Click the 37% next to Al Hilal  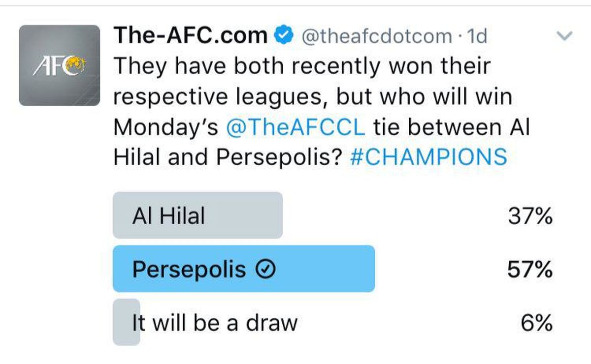click(531, 215)
